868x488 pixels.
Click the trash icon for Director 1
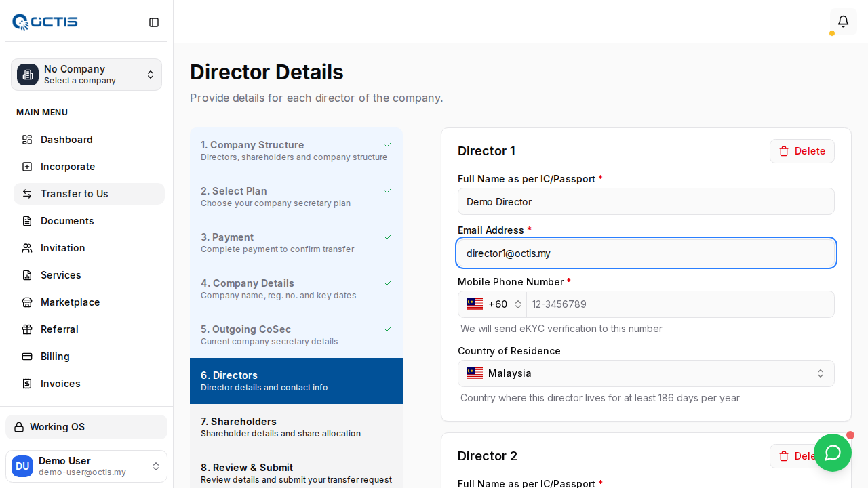[784, 151]
